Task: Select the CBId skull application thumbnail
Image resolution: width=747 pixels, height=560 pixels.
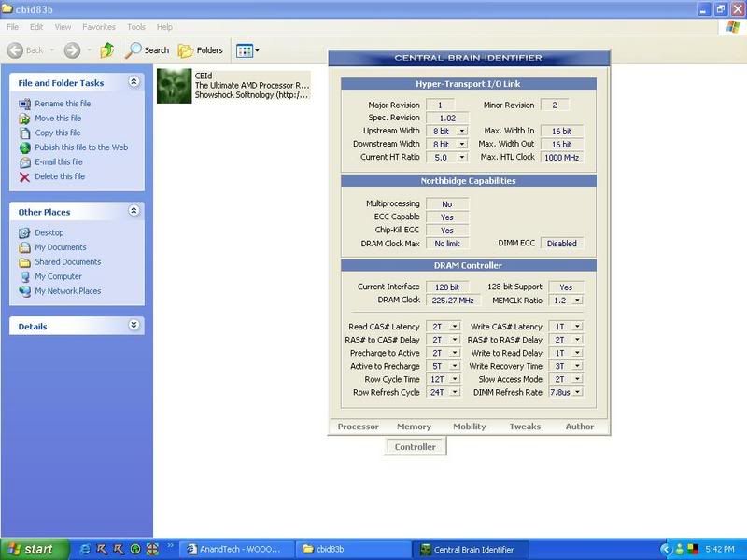Action: click(x=175, y=86)
